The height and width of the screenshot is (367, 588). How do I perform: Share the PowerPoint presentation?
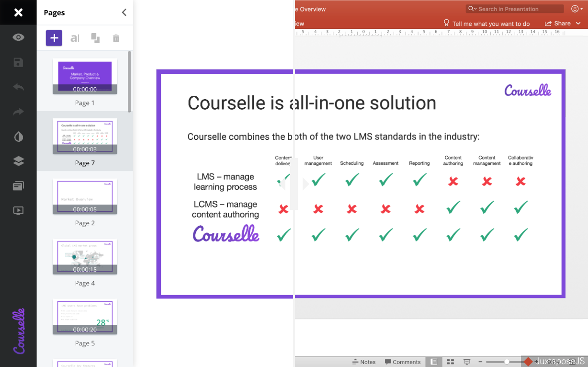tap(558, 23)
